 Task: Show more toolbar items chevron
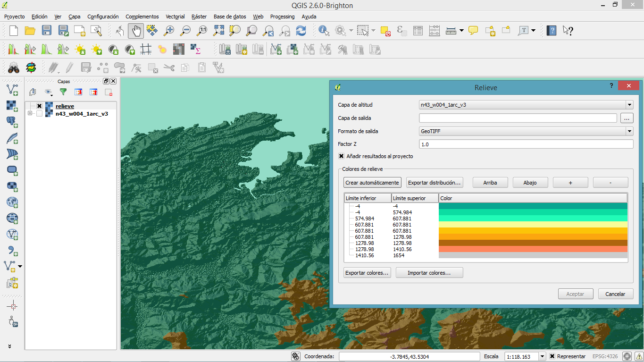click(9, 346)
